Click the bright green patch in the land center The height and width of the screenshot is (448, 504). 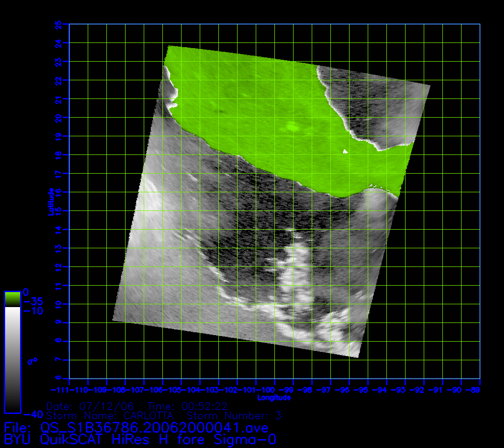[293, 126]
